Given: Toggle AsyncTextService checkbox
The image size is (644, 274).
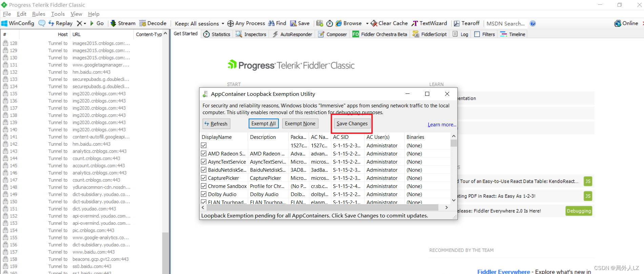Looking at the screenshot, I should (204, 162).
